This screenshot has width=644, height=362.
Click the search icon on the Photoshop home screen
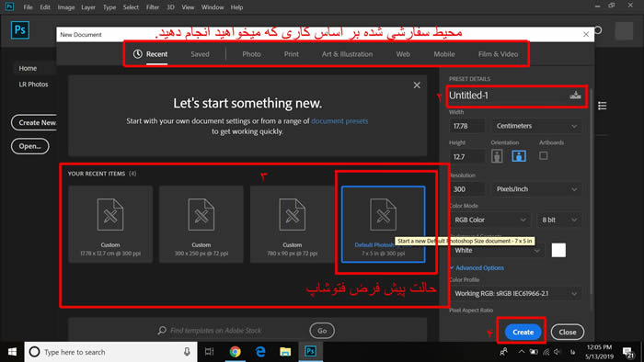[598, 30]
